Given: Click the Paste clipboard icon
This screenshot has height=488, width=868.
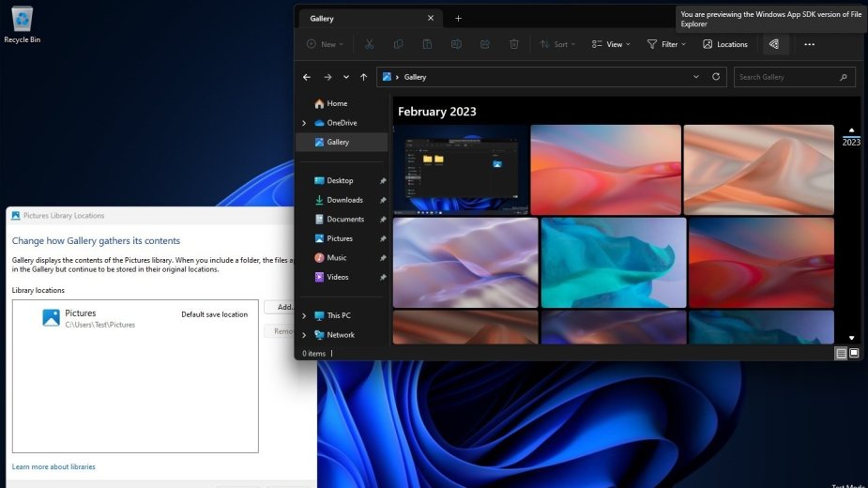Looking at the screenshot, I should (x=427, y=44).
